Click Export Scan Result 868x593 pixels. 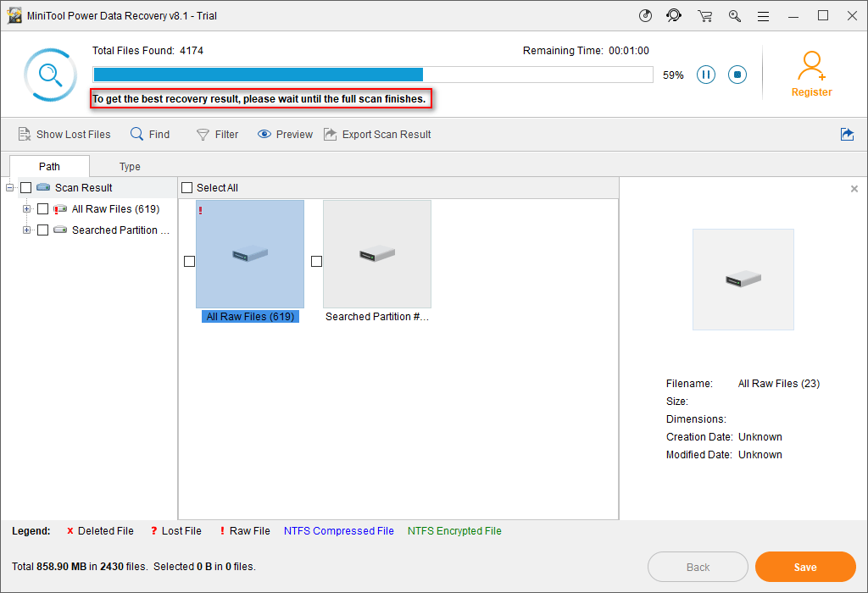377,135
